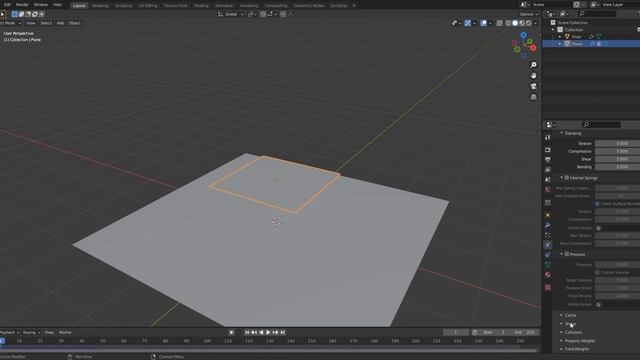Open the pivot point selector
This screenshot has height=360, width=640.
(251, 14)
